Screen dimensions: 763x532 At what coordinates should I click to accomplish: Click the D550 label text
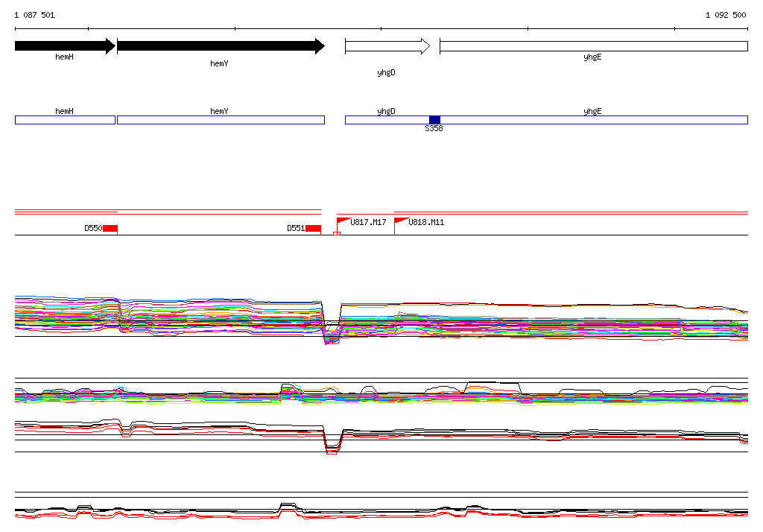click(93, 228)
